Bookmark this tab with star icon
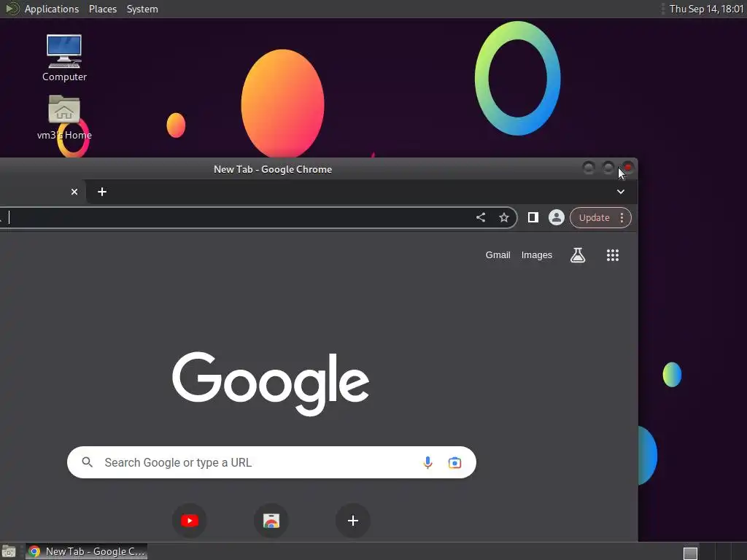 coord(504,217)
